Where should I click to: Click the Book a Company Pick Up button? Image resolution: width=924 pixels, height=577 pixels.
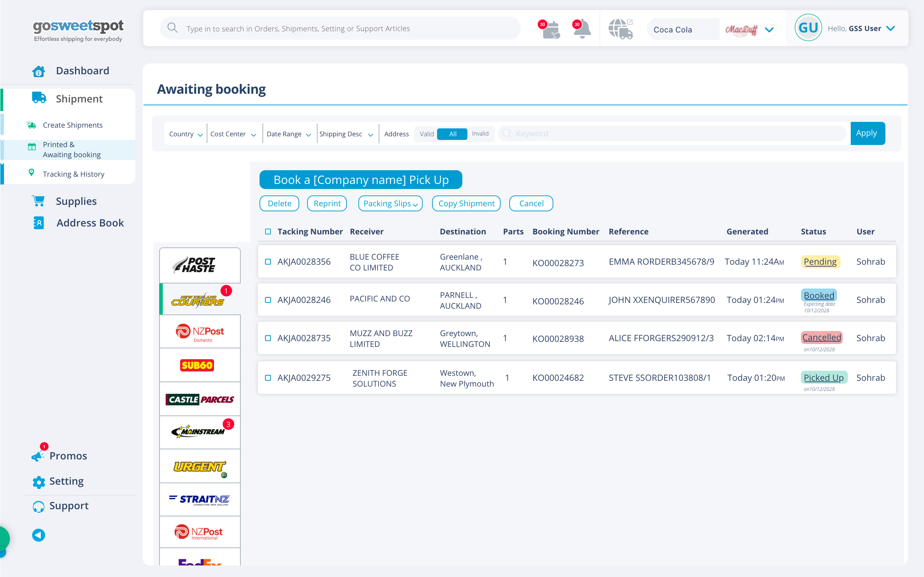coord(362,180)
